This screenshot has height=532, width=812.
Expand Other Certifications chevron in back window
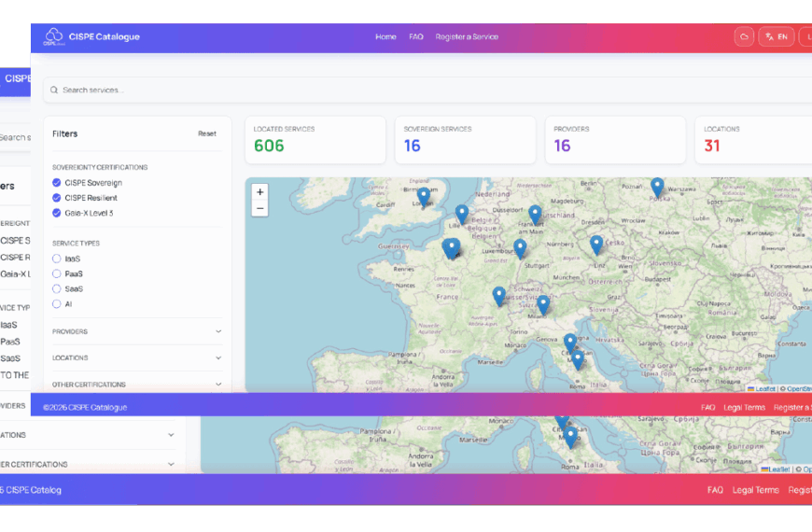(x=171, y=464)
